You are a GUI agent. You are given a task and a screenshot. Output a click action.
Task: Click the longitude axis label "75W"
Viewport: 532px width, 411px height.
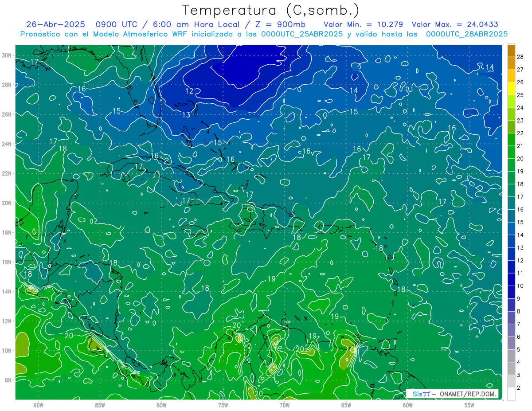click(x=223, y=405)
